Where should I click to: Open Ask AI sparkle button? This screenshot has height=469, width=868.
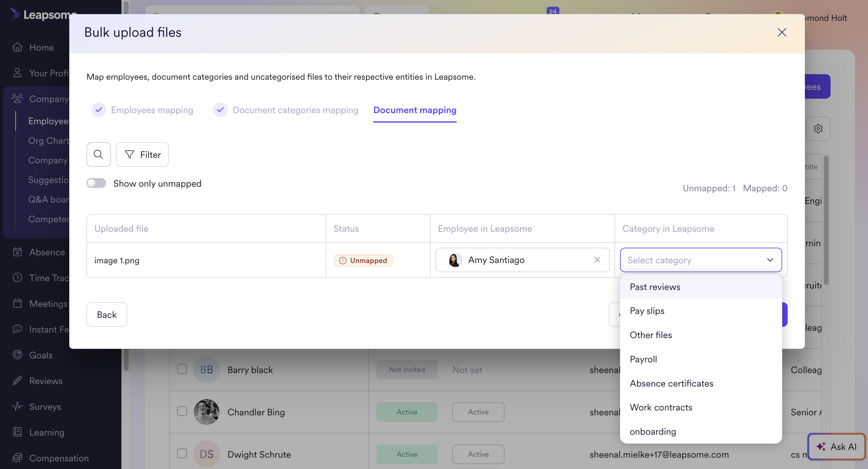coord(836,446)
